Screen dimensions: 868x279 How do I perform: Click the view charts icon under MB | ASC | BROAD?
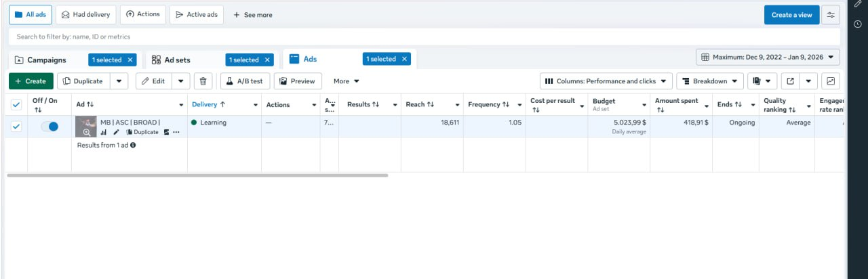(104, 132)
